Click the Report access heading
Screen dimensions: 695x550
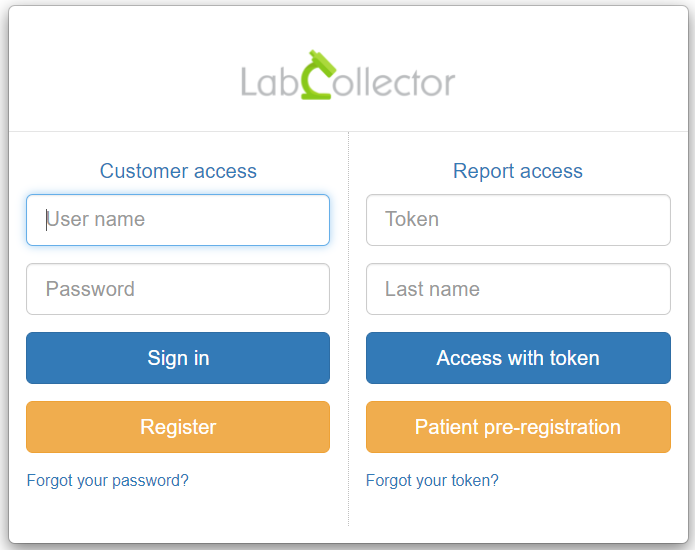[x=518, y=171]
